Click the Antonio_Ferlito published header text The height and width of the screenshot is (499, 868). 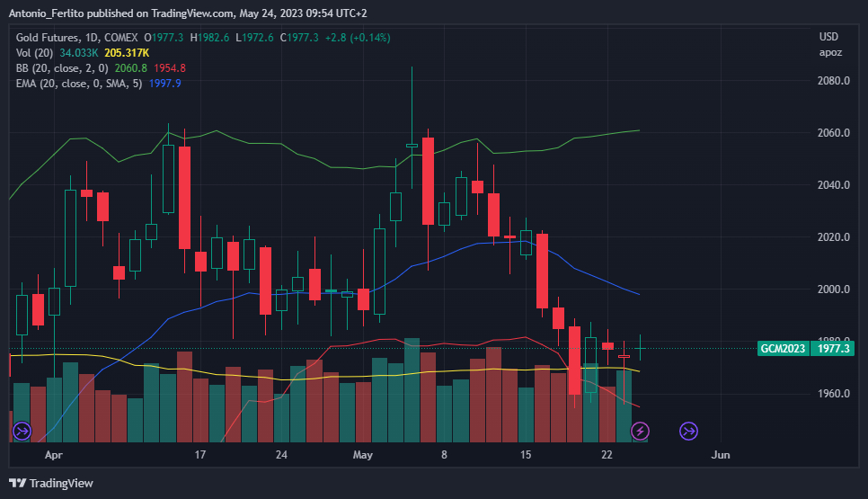(187, 13)
